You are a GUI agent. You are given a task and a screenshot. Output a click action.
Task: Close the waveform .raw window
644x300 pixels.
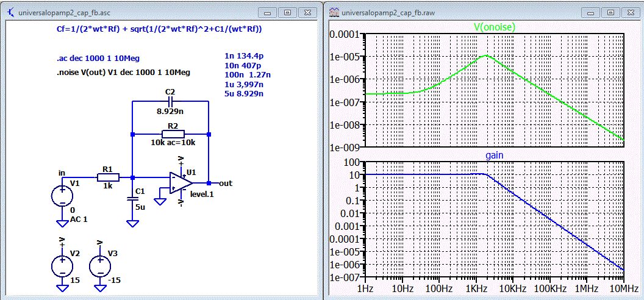[x=629, y=12]
